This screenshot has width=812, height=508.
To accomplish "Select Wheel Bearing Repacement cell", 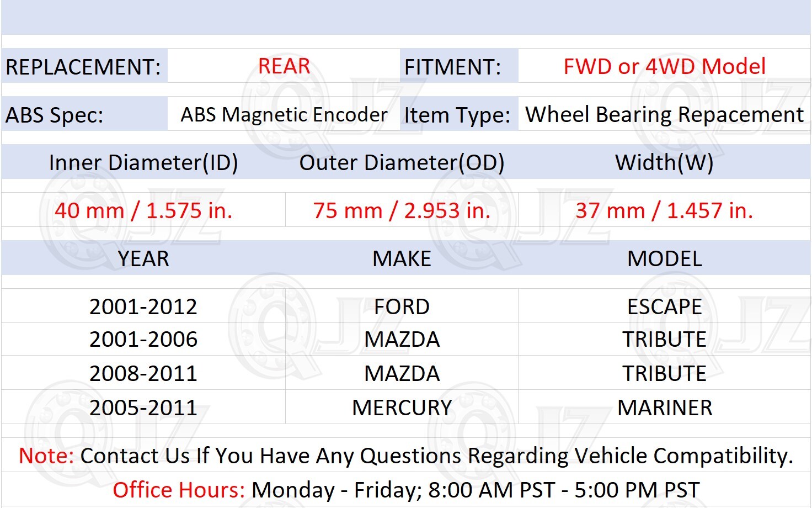I will [664, 114].
